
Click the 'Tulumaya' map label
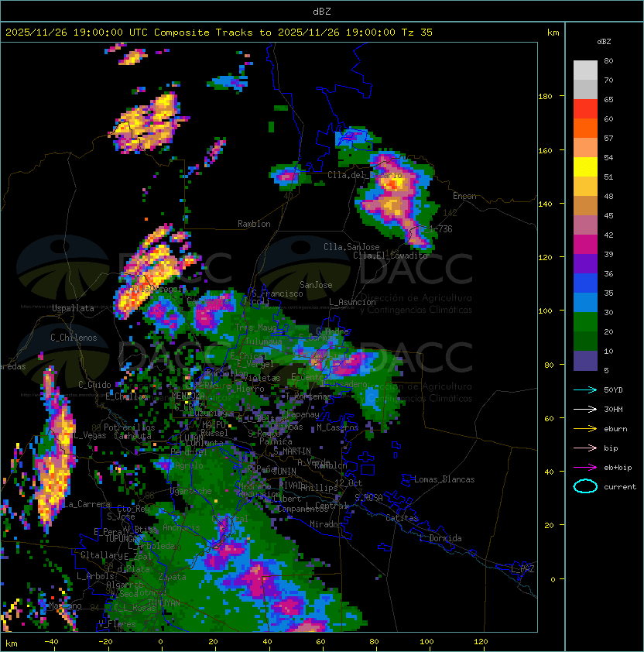pyautogui.click(x=264, y=341)
